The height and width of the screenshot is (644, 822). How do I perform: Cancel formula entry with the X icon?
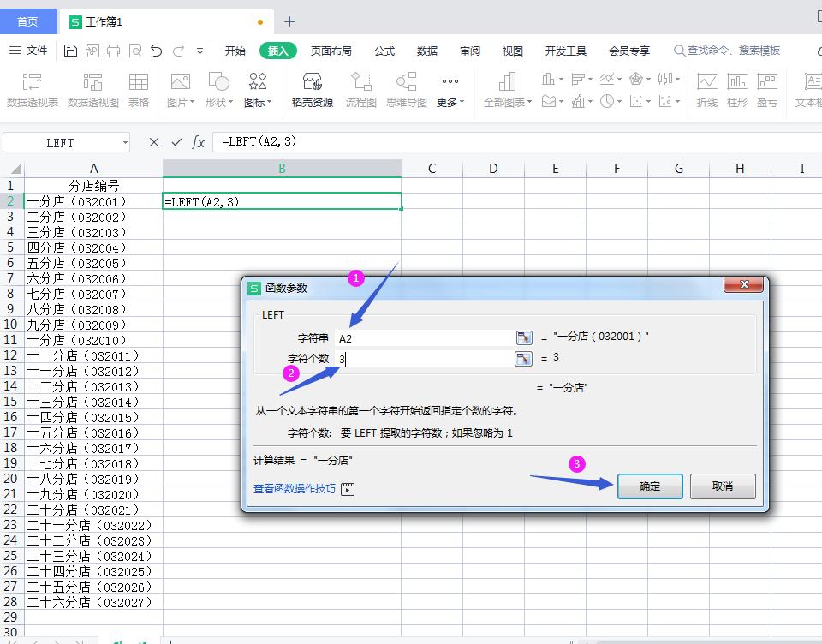[153, 142]
